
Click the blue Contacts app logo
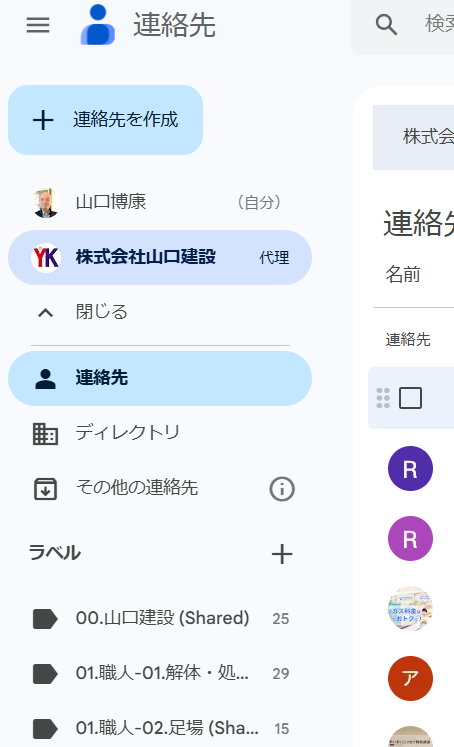point(98,25)
